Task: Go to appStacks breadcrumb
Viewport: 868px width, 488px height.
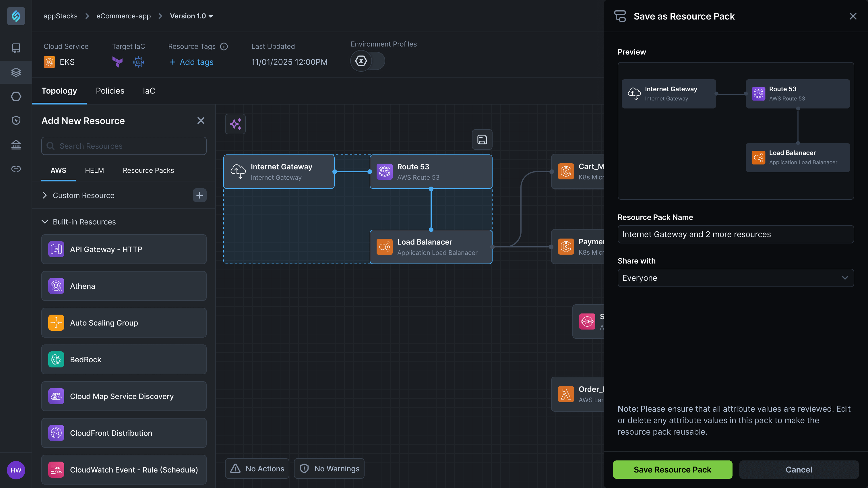Action: tap(60, 16)
